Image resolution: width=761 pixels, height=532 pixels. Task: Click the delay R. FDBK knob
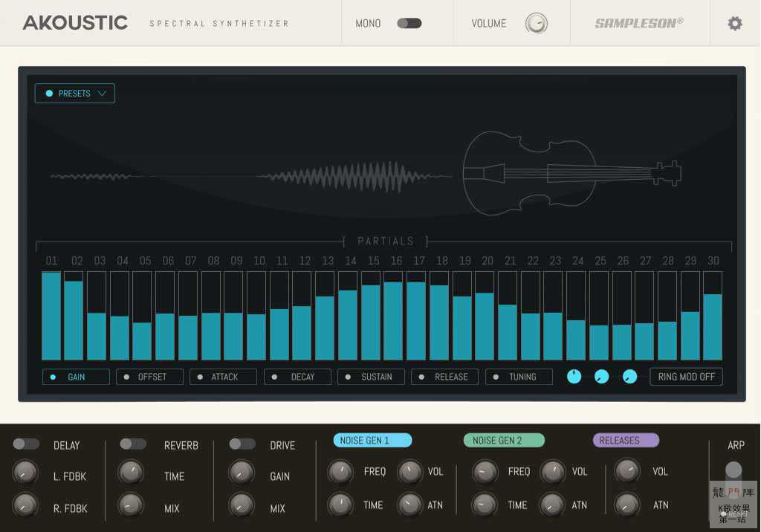[x=25, y=505]
